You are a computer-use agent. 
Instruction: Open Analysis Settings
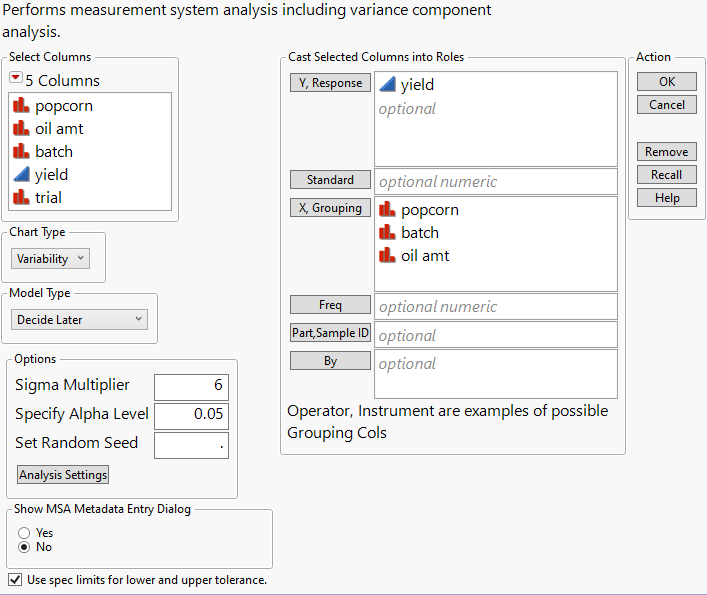63,474
